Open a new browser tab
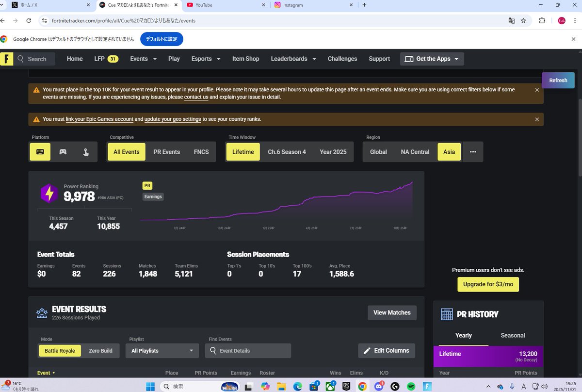 coord(364,5)
